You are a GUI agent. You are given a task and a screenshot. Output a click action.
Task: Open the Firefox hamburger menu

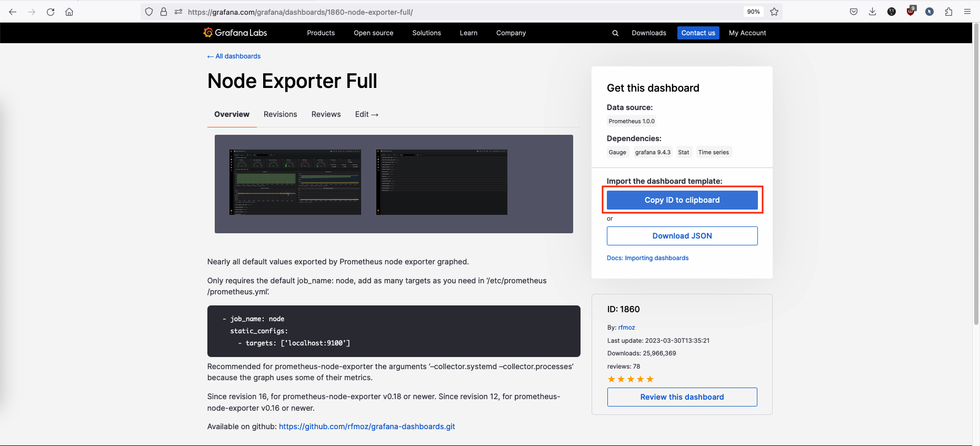[967, 12]
